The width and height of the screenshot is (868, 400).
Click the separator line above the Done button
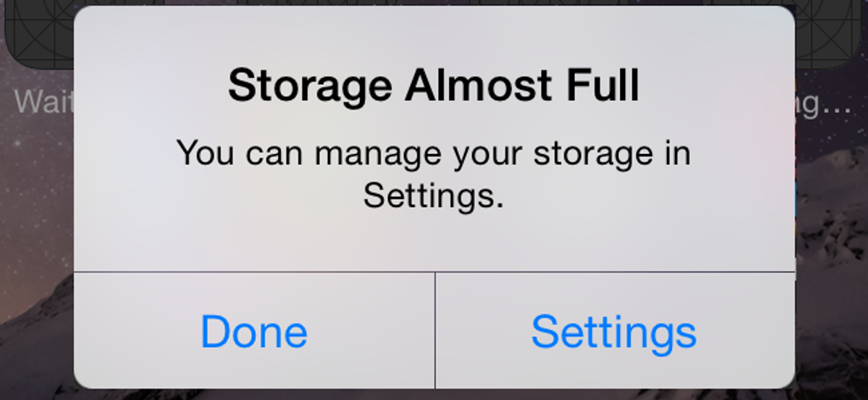254,273
